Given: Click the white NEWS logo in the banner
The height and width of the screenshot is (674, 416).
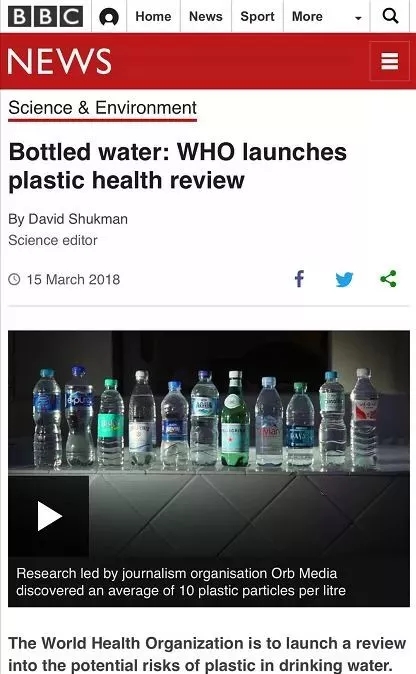Looking at the screenshot, I should 59,61.
